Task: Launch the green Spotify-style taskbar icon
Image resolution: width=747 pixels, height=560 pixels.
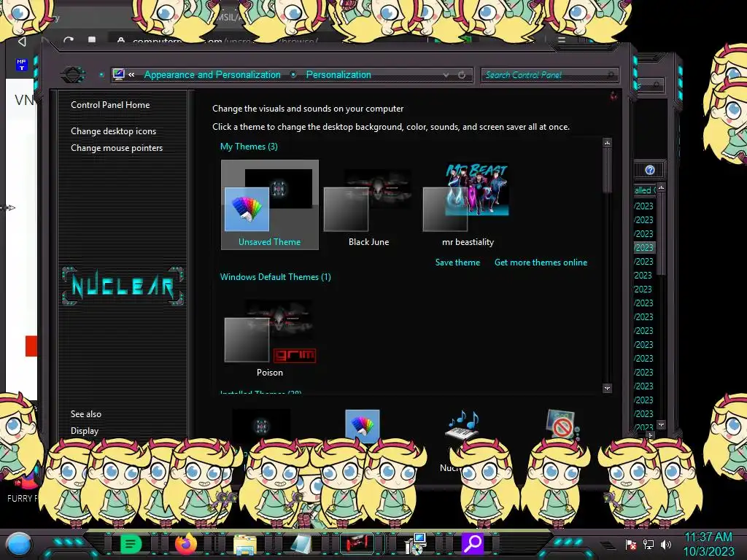Action: 131,543
